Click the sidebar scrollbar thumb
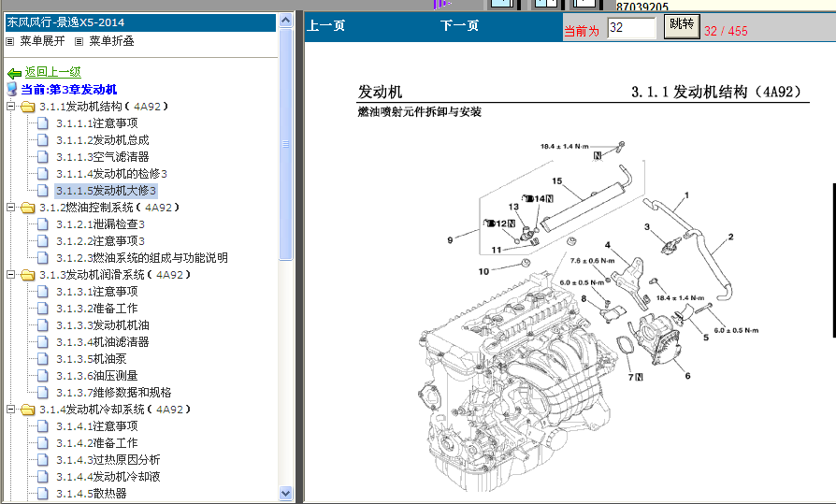Viewport: 836px width, 504px height. (x=286, y=144)
